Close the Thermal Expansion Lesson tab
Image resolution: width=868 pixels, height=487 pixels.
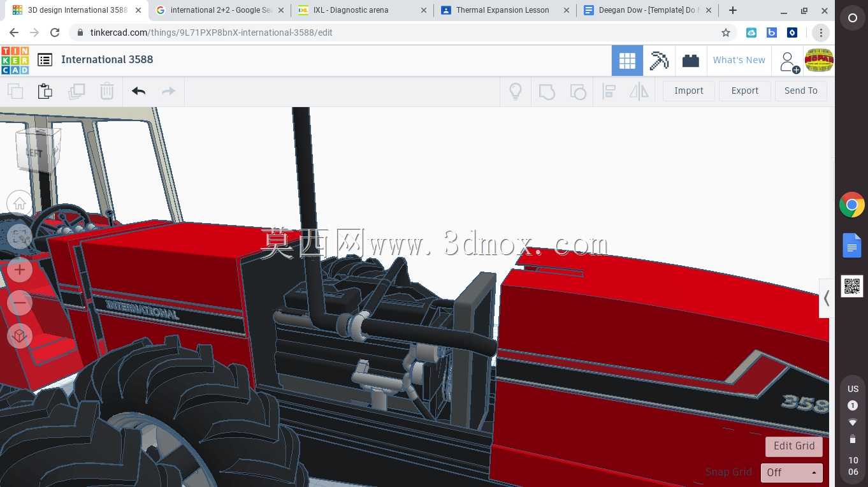click(x=566, y=10)
